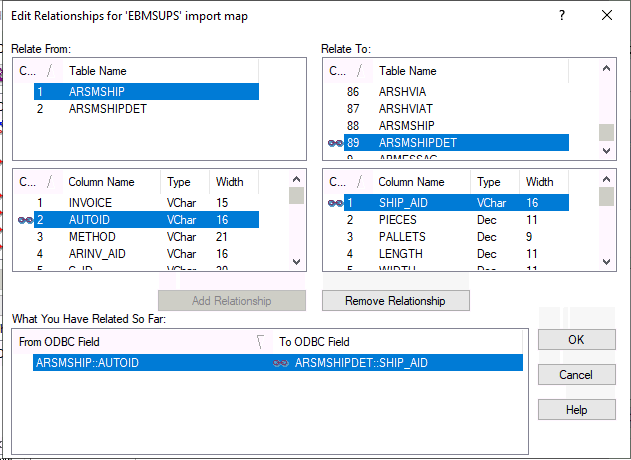Select the METHOD column row
The width and height of the screenshot is (631, 460).
tap(92, 237)
